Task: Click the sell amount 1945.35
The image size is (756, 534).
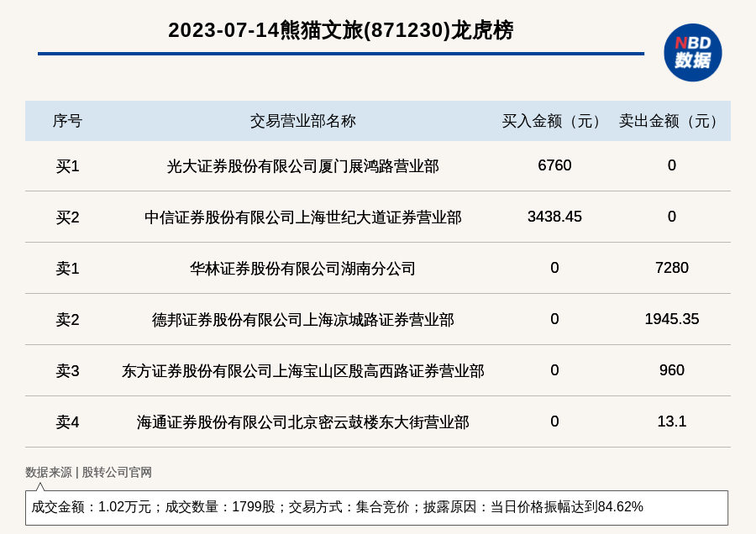Action: pos(672,318)
